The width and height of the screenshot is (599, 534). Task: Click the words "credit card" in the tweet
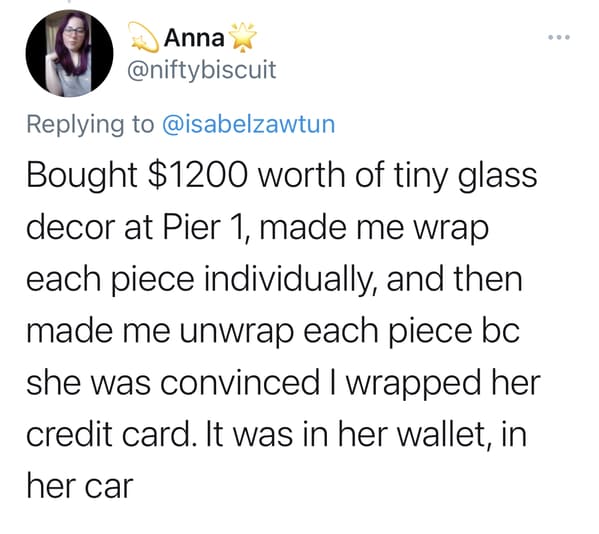[x=108, y=435]
